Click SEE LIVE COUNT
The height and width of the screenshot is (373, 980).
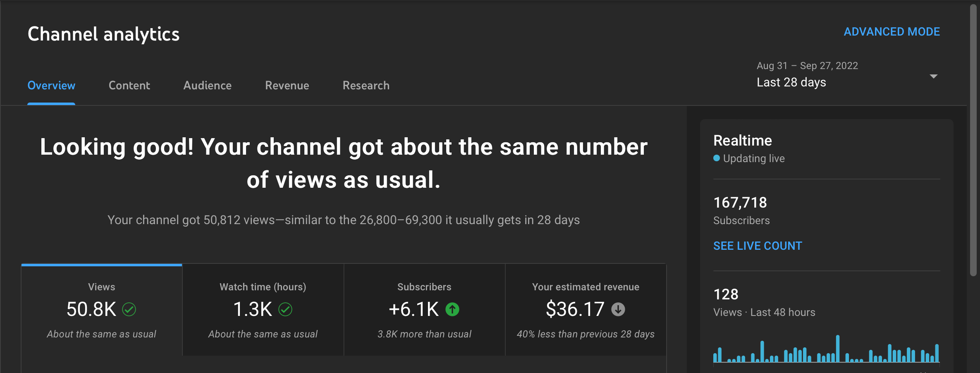757,245
